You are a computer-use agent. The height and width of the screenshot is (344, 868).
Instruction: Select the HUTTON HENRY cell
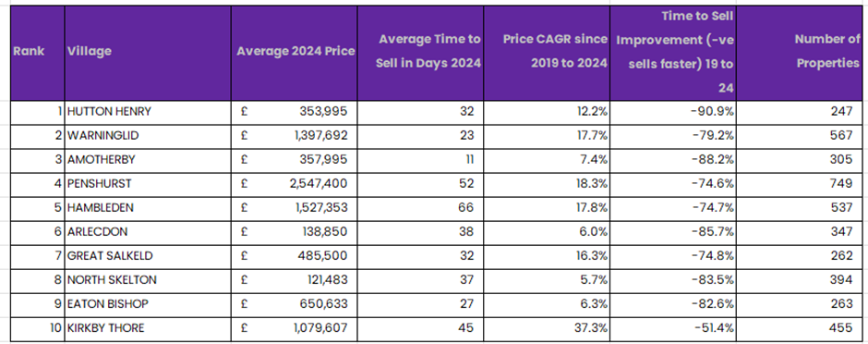(148, 113)
